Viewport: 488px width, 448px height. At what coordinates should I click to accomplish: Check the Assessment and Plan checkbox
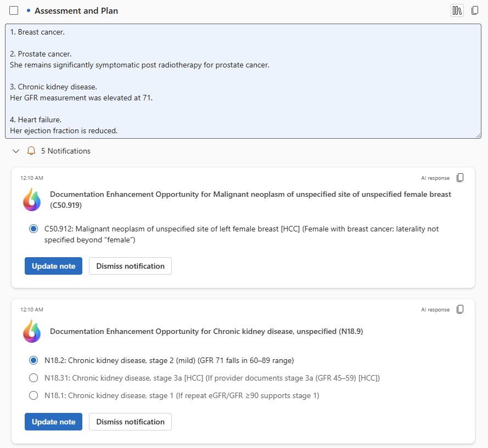click(14, 11)
